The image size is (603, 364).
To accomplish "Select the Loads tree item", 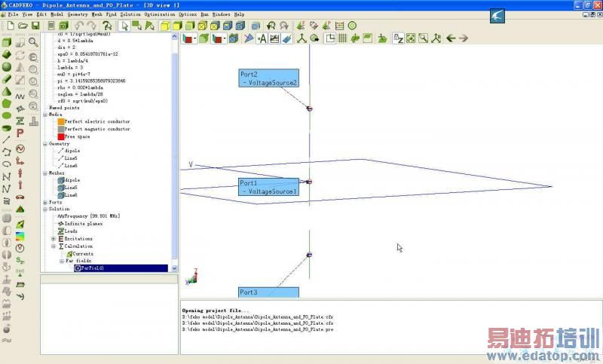I will pyautogui.click(x=71, y=231).
